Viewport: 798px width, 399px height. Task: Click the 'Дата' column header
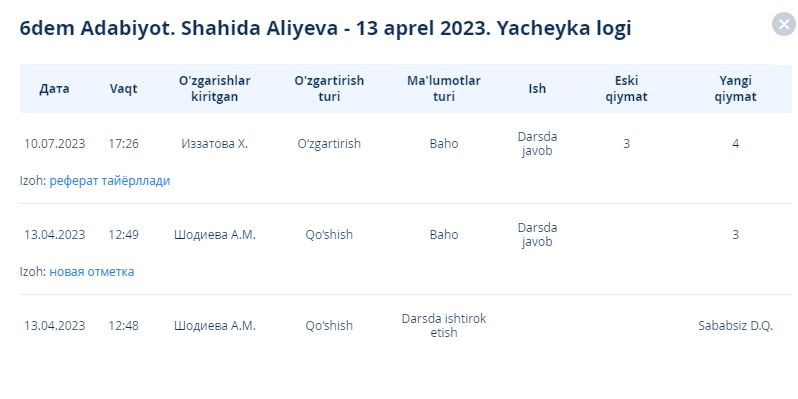54,89
